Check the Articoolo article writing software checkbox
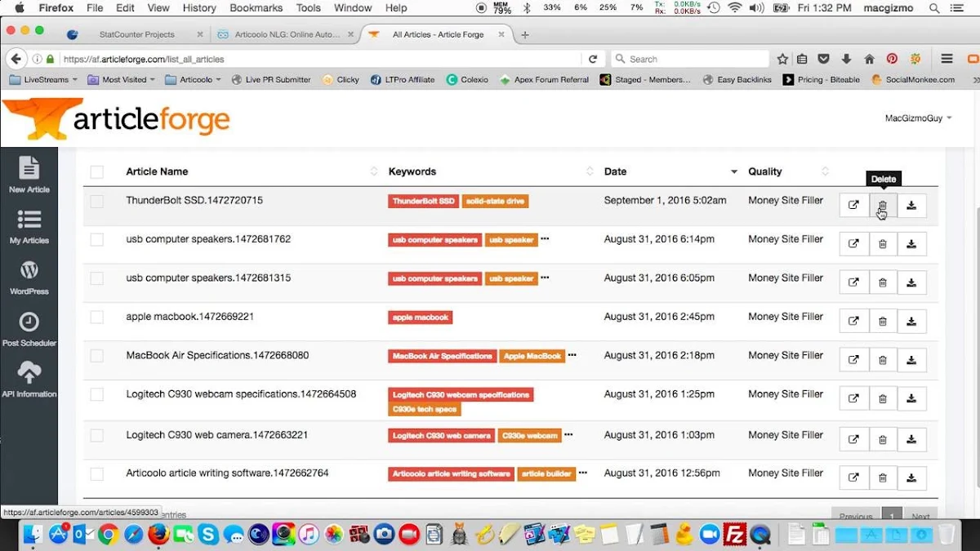This screenshot has width=980, height=551. pos(96,473)
